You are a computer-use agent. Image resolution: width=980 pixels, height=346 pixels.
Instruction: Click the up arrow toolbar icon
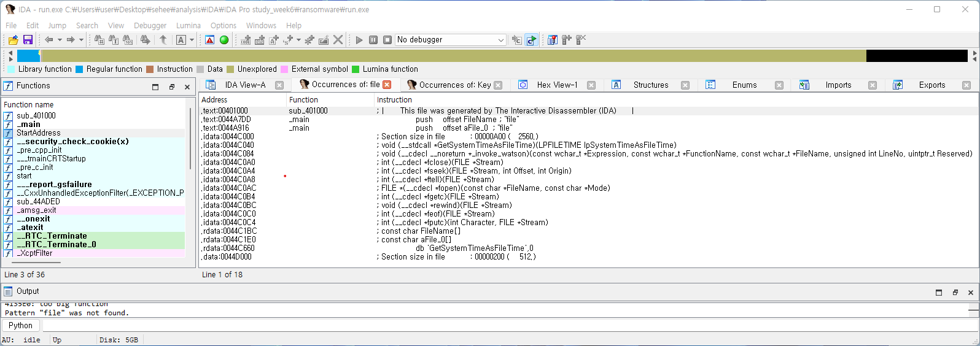tap(163, 40)
